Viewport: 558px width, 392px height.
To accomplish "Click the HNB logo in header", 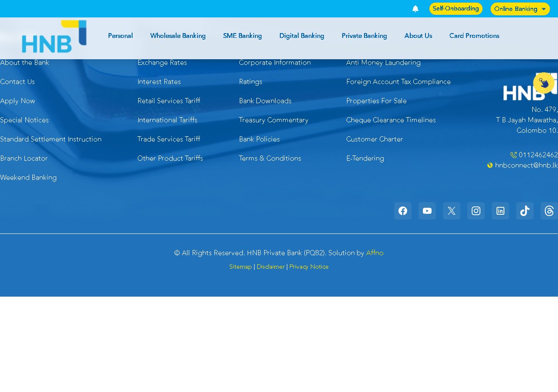I will (54, 37).
